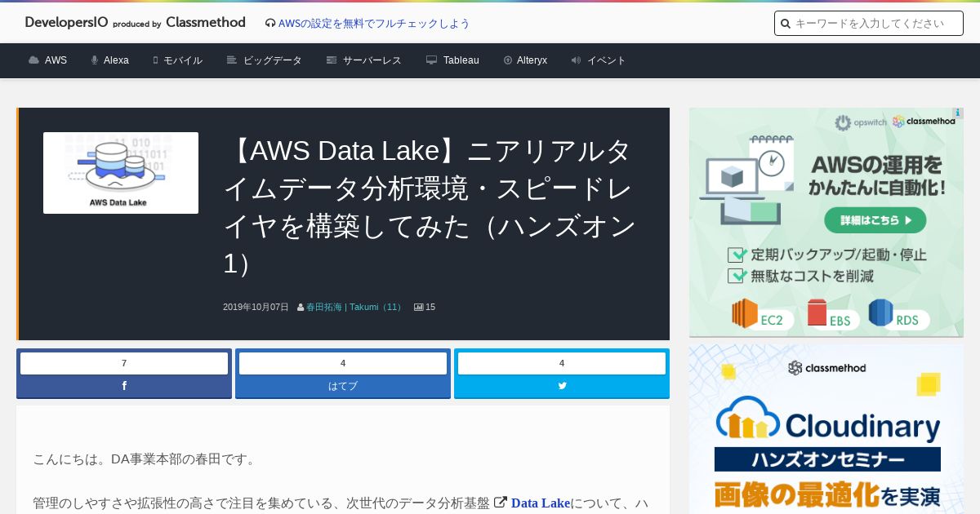Open author link 春田拓海 | Takumi（11）
The width and height of the screenshot is (980, 514).
pyautogui.click(x=355, y=307)
